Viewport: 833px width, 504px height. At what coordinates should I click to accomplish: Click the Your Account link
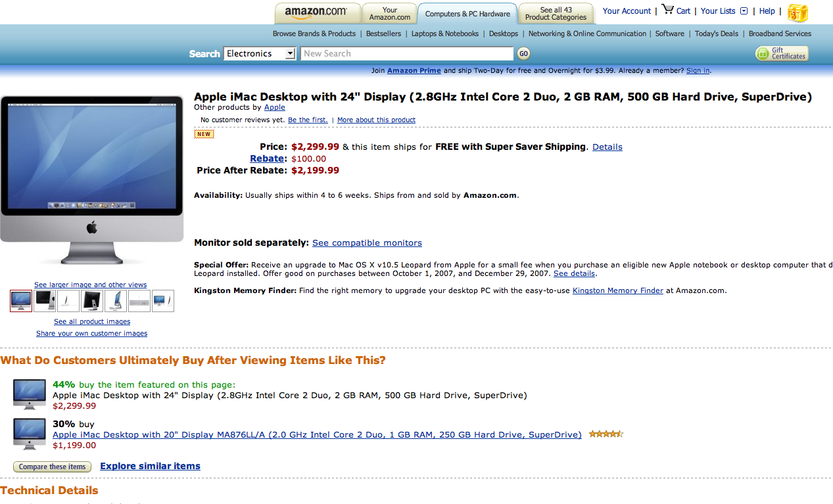point(627,11)
